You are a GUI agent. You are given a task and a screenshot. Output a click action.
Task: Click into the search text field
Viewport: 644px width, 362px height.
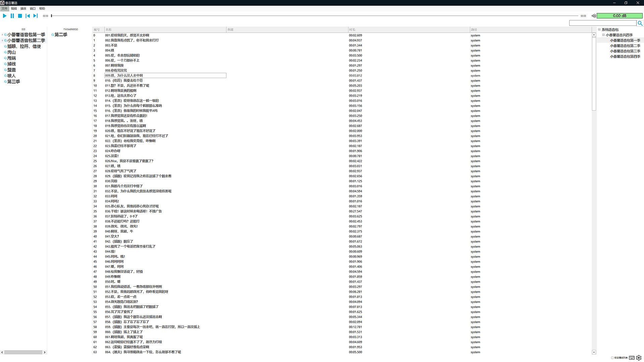coord(602,23)
